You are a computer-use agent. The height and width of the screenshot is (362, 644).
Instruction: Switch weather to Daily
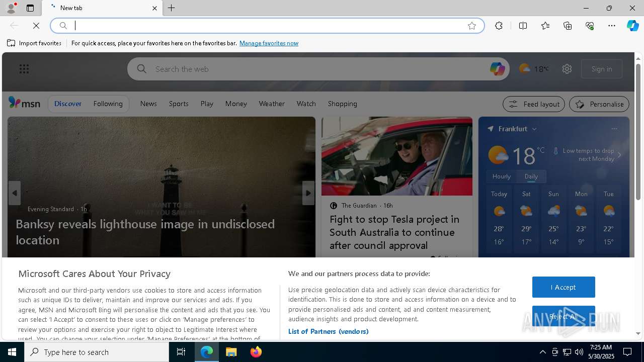(x=531, y=176)
